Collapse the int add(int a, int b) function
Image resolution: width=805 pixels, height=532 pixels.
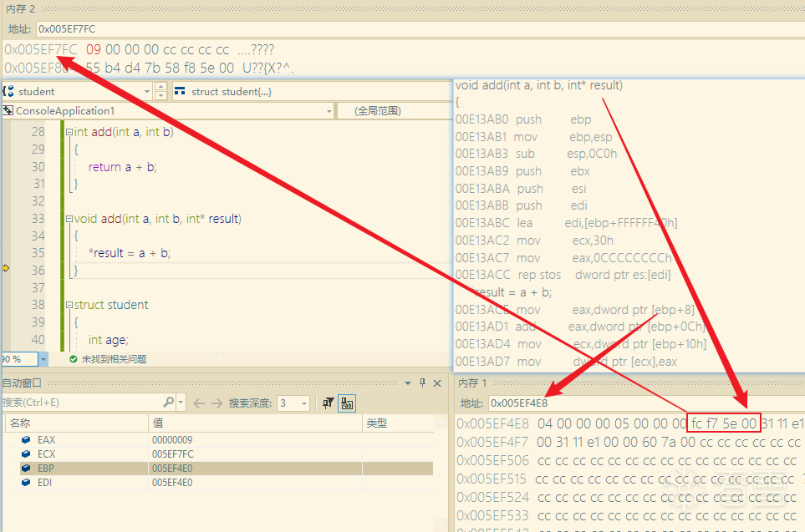pyautogui.click(x=69, y=132)
